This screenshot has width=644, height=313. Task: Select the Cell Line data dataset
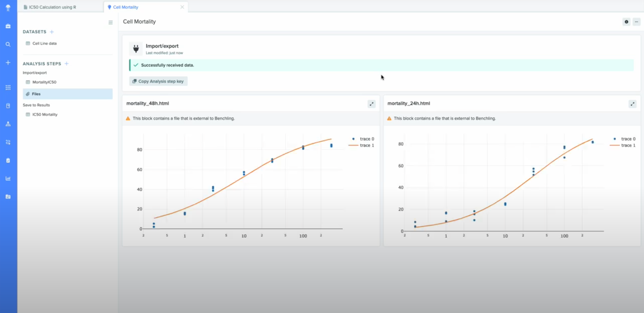pos(44,43)
